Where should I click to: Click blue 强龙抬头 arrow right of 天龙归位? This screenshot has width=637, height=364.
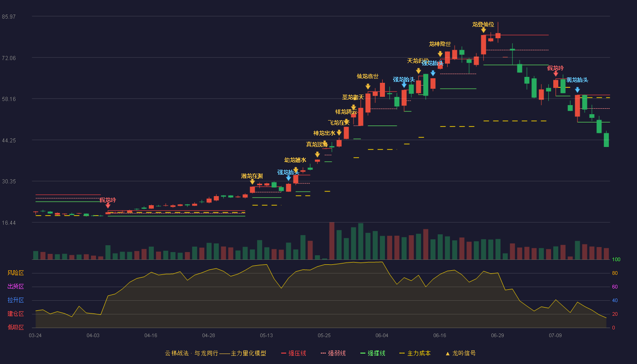click(x=433, y=73)
